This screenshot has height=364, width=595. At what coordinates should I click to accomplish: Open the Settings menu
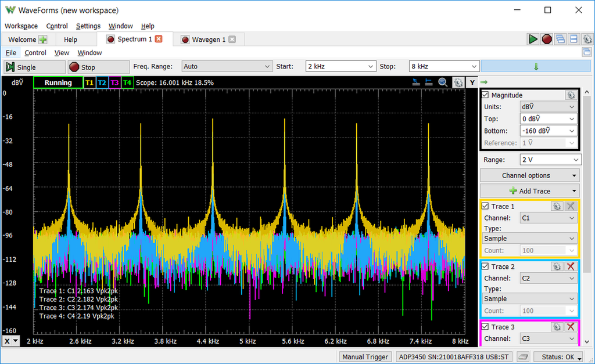click(88, 26)
